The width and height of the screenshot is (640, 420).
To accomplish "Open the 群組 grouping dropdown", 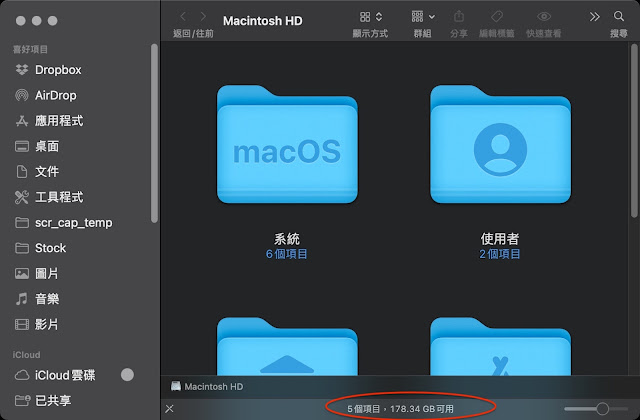I will pyautogui.click(x=423, y=17).
